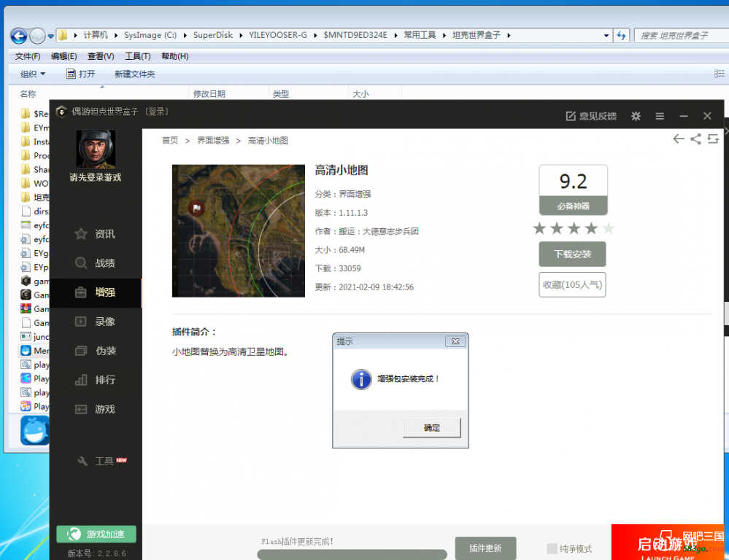This screenshot has height=560, width=729.
Task: Expand the 计算机 breadcrumb arrow
Action: [x=116, y=35]
